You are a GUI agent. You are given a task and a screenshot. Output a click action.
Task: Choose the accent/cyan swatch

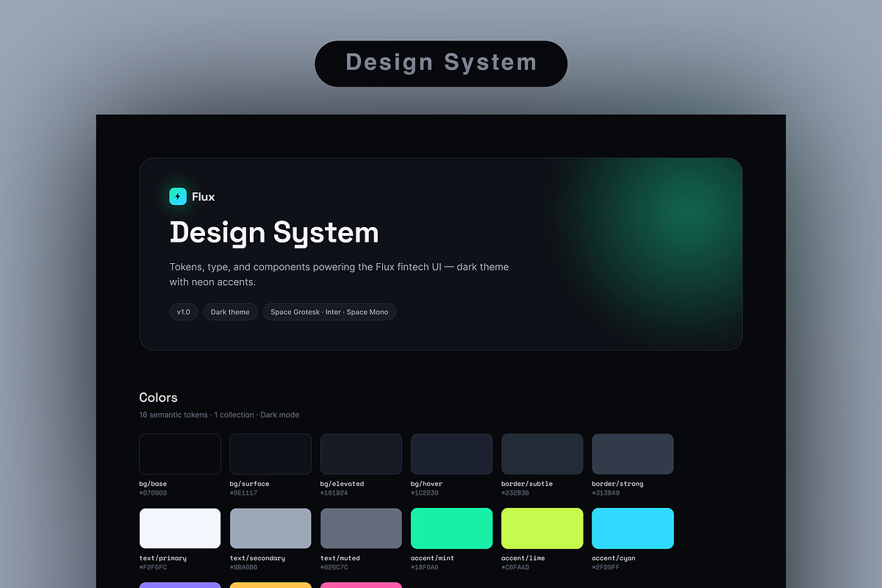(x=633, y=528)
